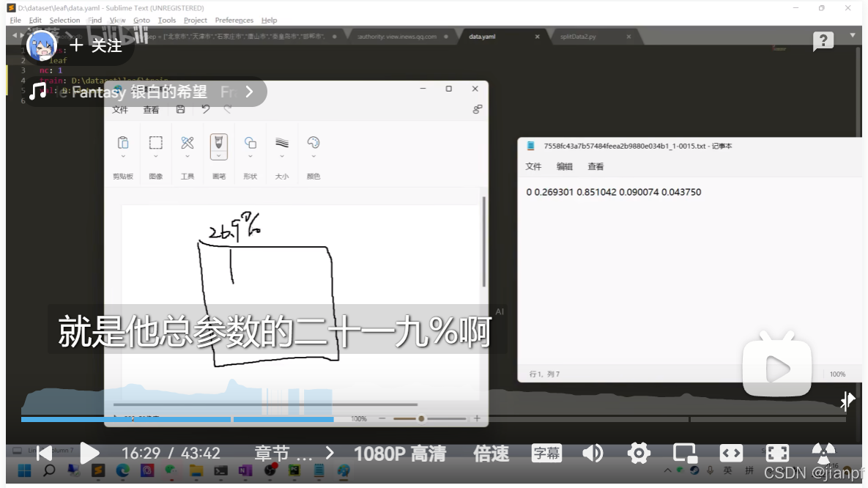This screenshot has height=488, width=868.
Task: Click Paint's share icon
Action: (477, 110)
